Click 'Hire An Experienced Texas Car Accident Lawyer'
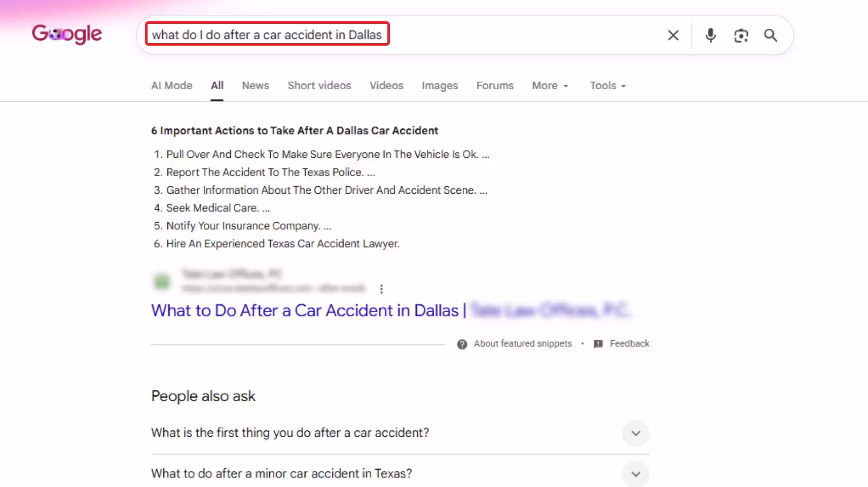 click(283, 243)
